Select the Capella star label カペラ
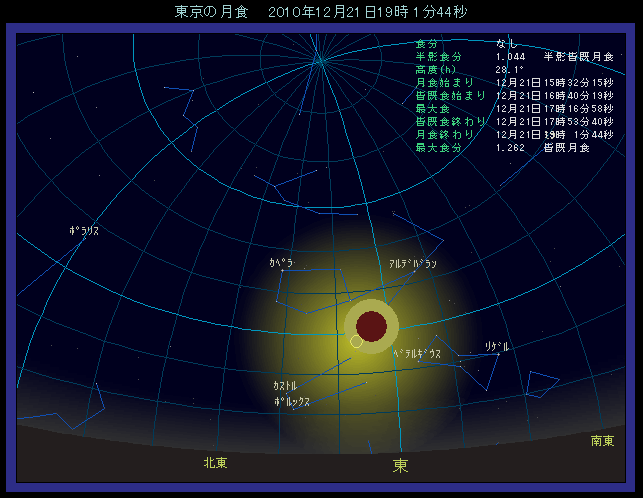The height and width of the screenshot is (498, 643). [281, 262]
